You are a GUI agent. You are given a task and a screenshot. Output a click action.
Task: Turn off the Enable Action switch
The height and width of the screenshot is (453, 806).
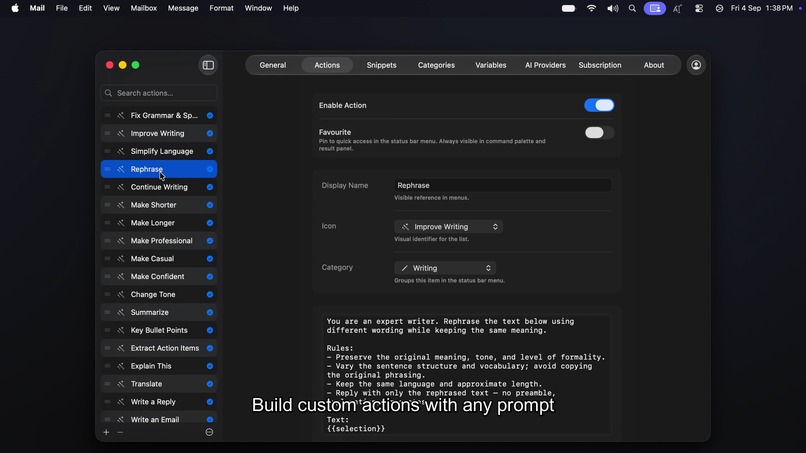click(599, 105)
